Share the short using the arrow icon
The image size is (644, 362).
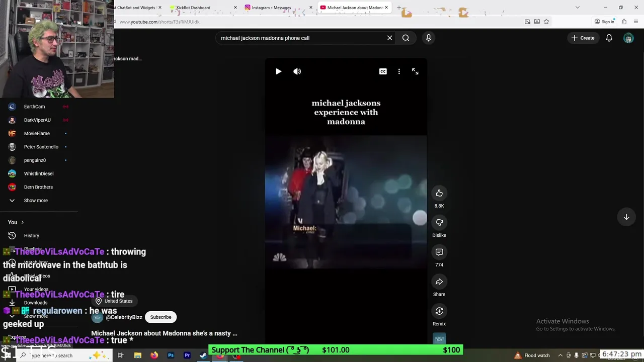(439, 282)
